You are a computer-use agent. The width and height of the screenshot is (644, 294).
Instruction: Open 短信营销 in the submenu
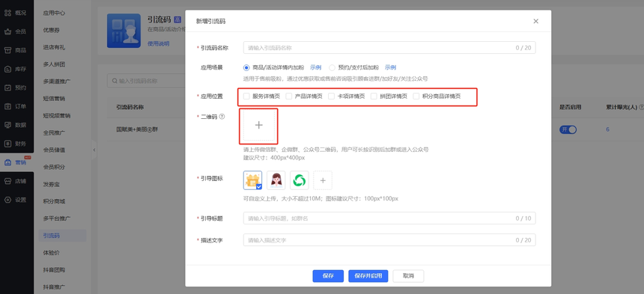(x=54, y=99)
